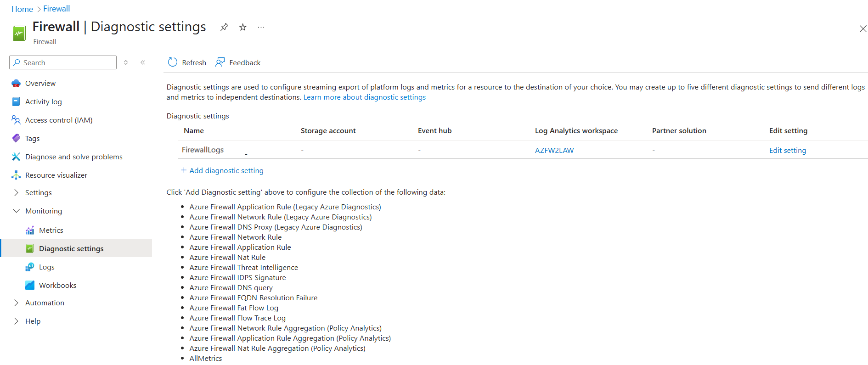Screen dimensions: 868x365
Task: Click 'Azure Firewall Flow Trace Log' item
Action: 237,318
